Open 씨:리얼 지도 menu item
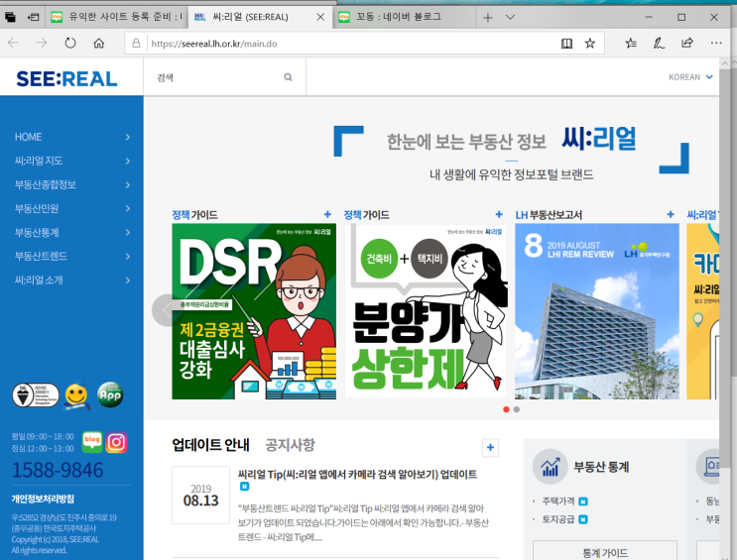The image size is (737, 560). (39, 161)
